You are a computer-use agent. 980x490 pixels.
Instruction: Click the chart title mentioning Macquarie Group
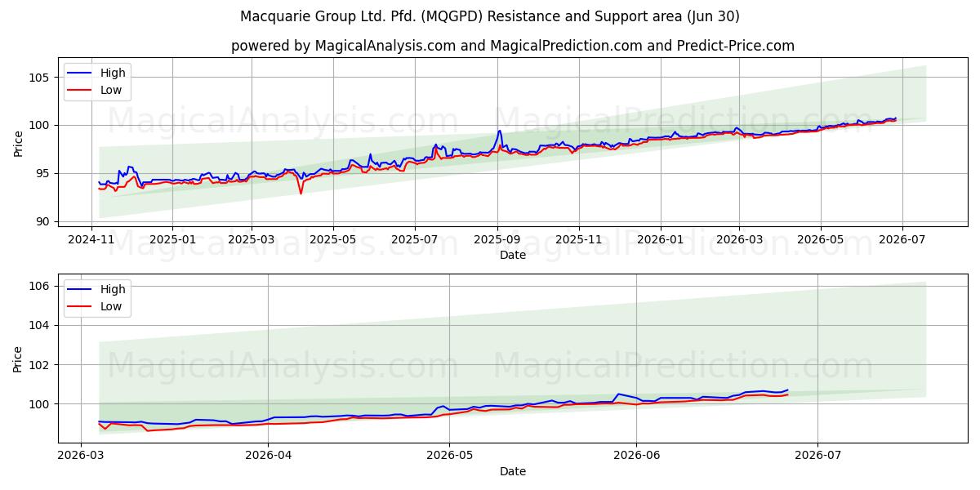(x=490, y=16)
